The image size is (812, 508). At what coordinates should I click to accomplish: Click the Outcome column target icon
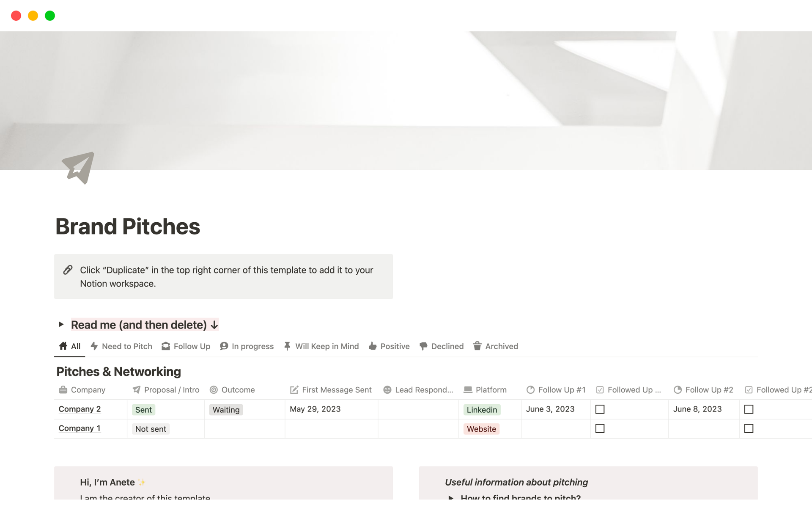[214, 389]
